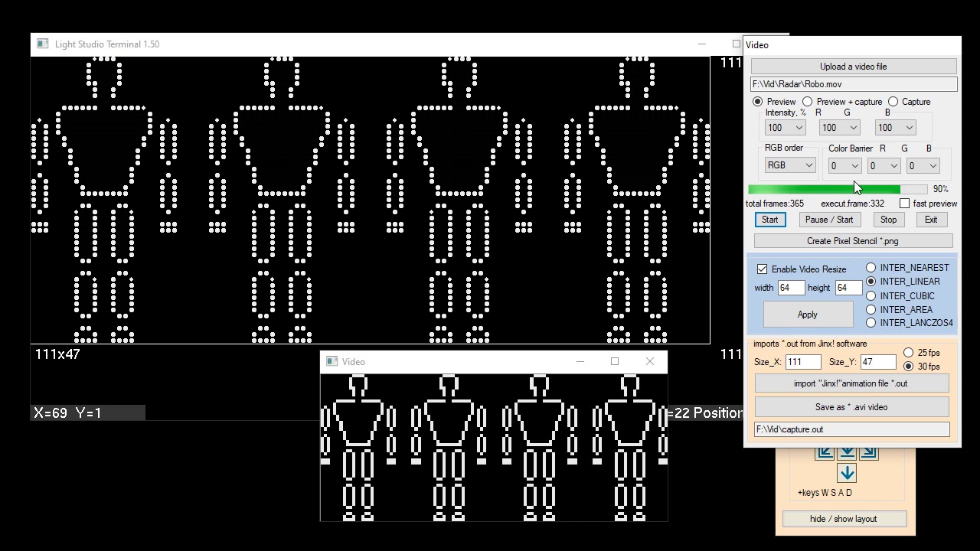Click the video file path field
Viewport: 980px width, 551px height.
[853, 84]
